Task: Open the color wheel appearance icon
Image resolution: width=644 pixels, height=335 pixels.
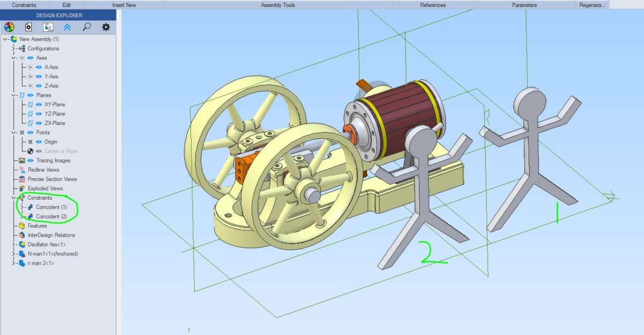Action: 9,27
